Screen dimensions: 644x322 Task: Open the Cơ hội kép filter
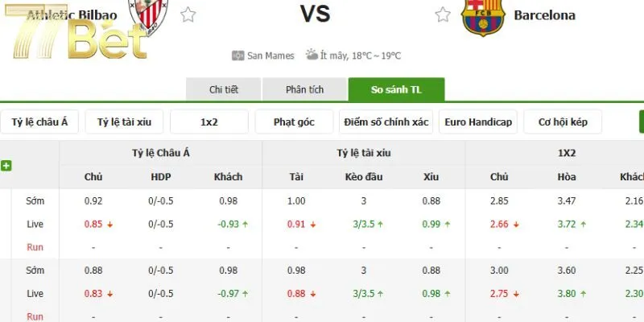coord(563,122)
